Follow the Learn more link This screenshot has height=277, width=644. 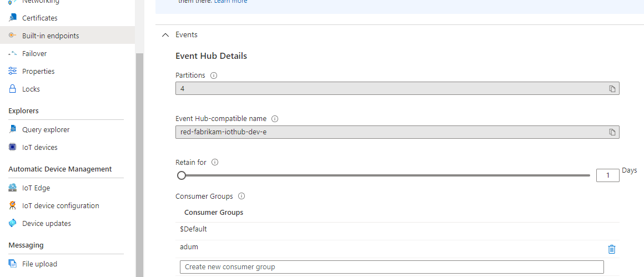pos(231,2)
